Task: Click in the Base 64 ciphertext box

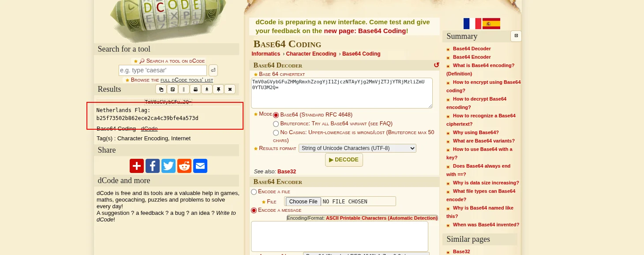Action: [342, 93]
